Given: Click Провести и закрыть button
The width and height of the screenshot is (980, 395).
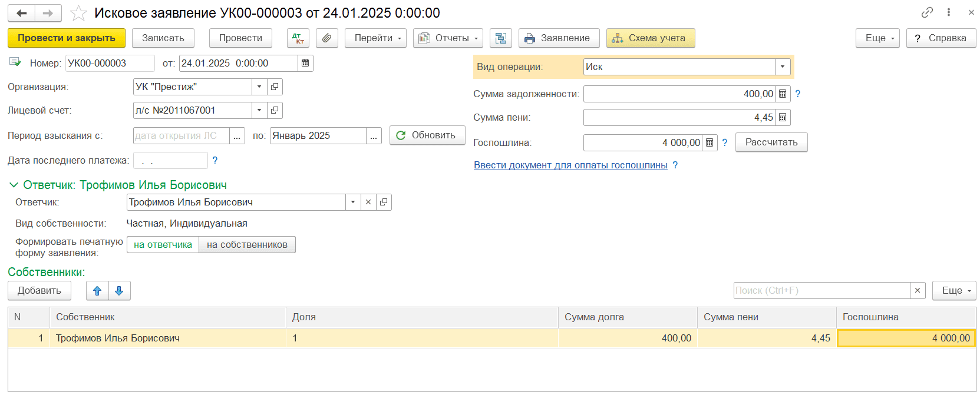Looking at the screenshot, I should pyautogui.click(x=66, y=38).
